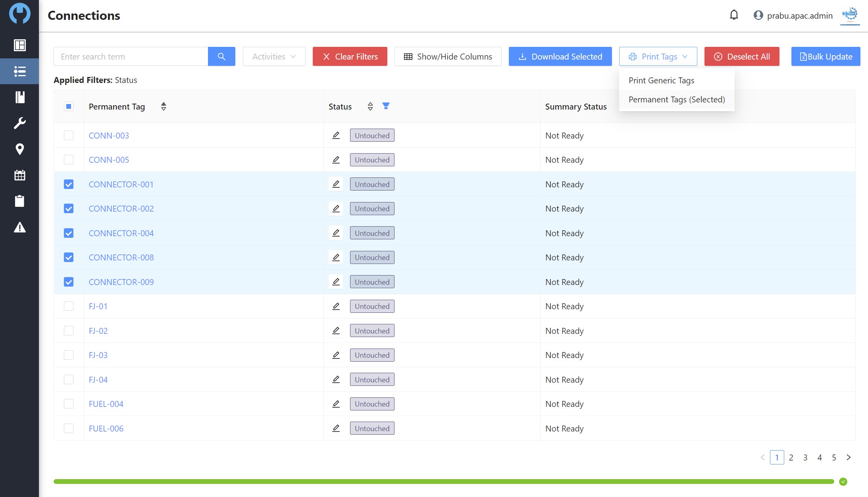Screen dimensions: 868x497
Task: Open the location pin sidebar icon
Action: [19, 149]
